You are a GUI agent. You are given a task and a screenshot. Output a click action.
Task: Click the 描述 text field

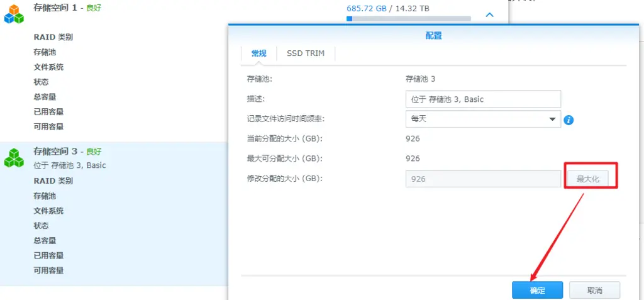point(483,99)
